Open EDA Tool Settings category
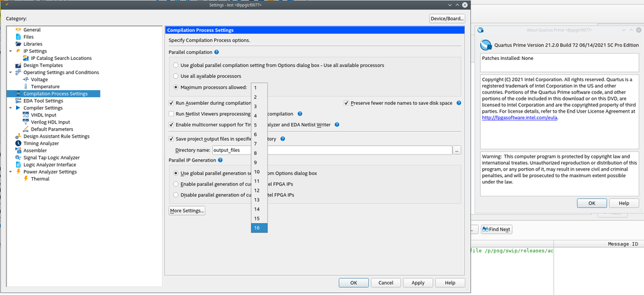This screenshot has width=644, height=295. coord(43,101)
